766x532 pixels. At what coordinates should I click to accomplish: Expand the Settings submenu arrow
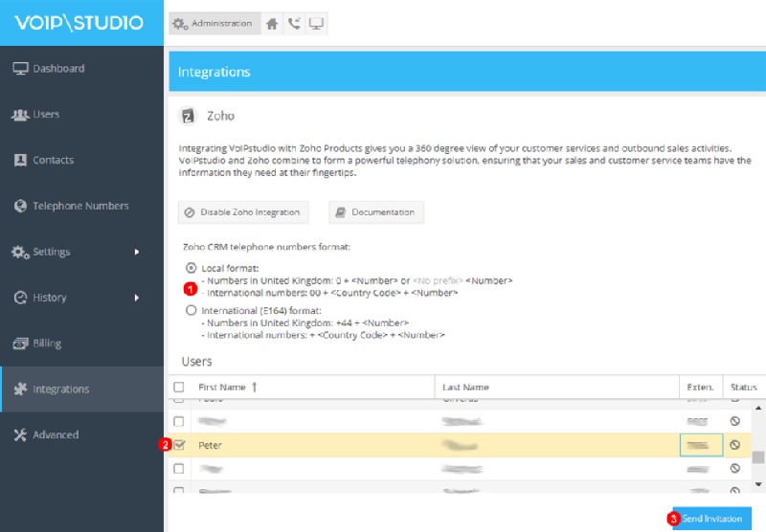click(x=137, y=253)
